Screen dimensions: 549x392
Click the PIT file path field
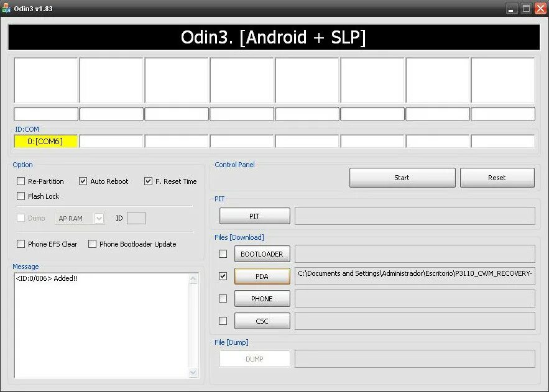click(415, 216)
